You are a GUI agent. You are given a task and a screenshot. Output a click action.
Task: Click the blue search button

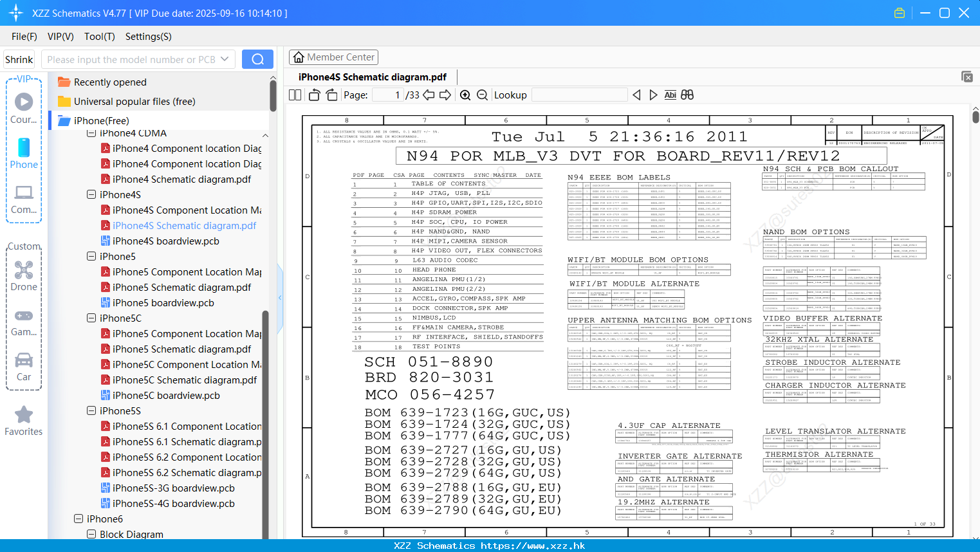pyautogui.click(x=257, y=59)
